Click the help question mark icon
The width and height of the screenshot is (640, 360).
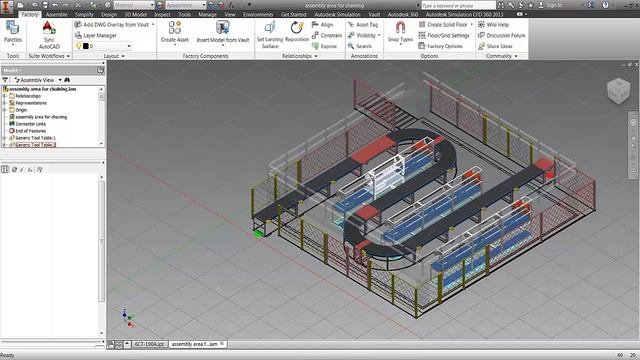[605, 5]
